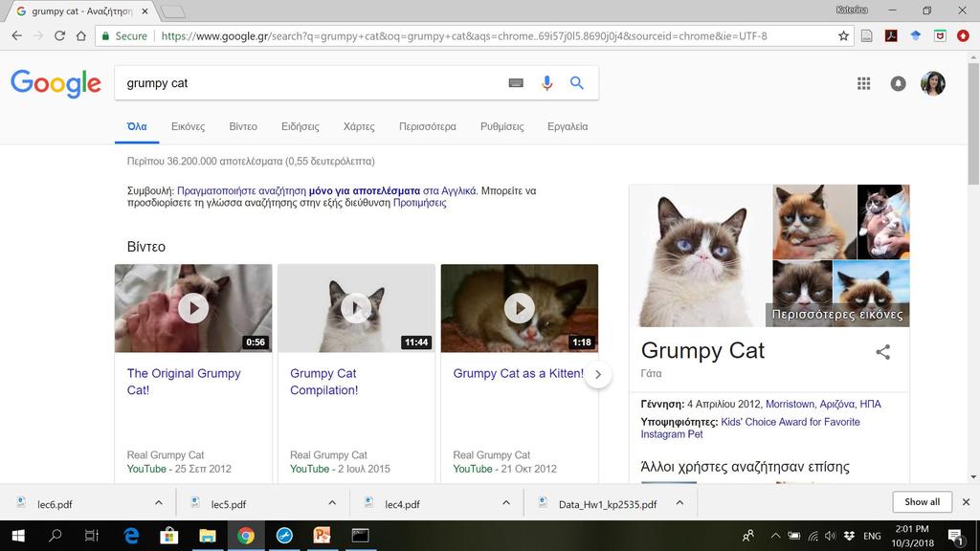Start voice search with the microphone
Viewport: 980px width, 551px height.
[x=546, y=83]
